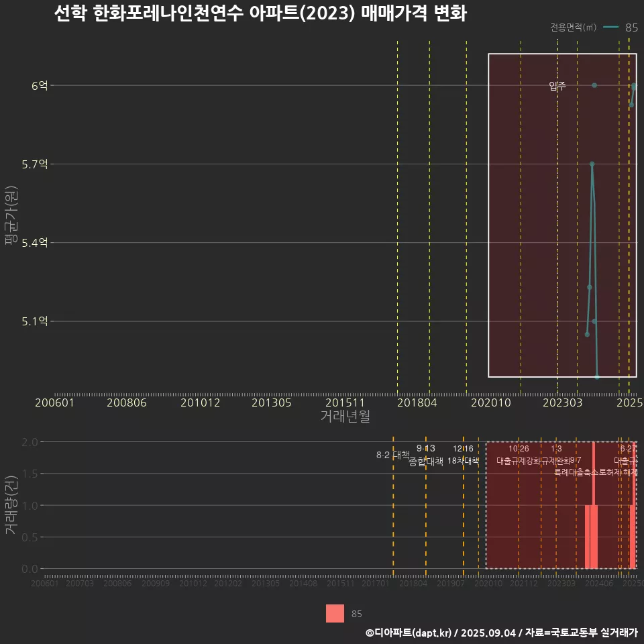The image size is (644, 644).
Task: Click the 5.4억 y-axis label
Action: [x=35, y=243]
